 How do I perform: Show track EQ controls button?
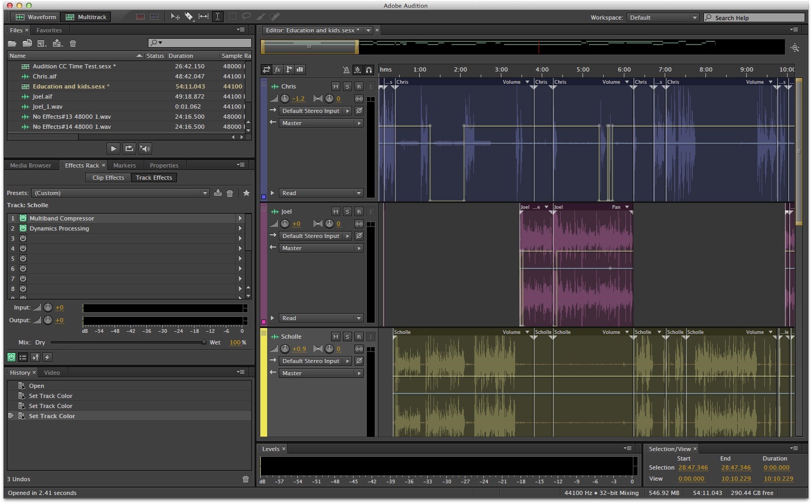(x=300, y=69)
